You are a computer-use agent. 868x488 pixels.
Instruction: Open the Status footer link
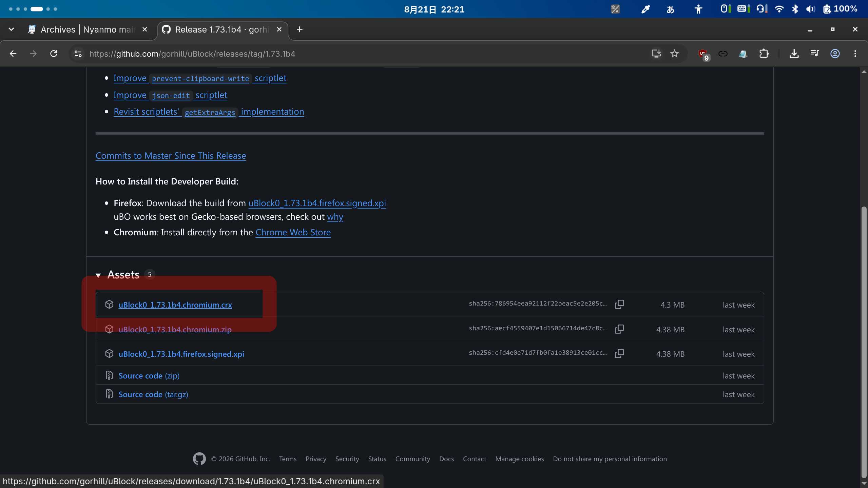(377, 459)
